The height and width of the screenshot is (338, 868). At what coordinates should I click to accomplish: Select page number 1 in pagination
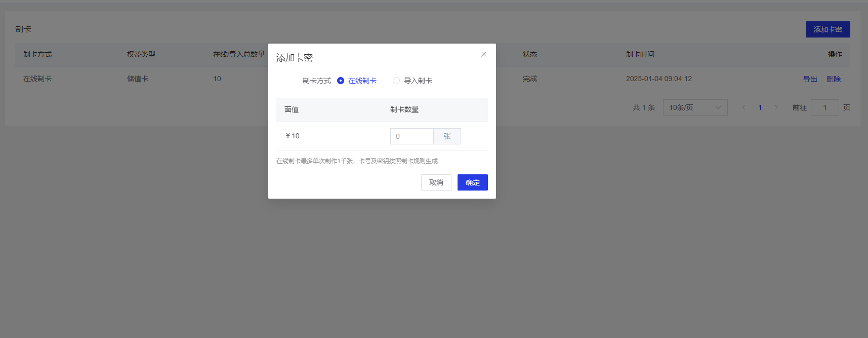click(760, 107)
